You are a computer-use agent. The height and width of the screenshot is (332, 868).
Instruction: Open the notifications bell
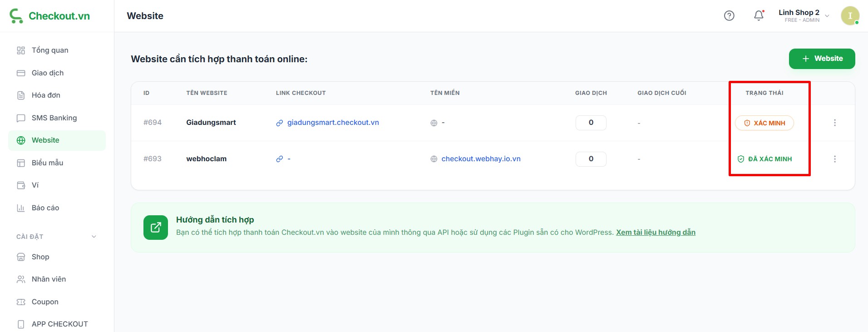click(x=759, y=16)
